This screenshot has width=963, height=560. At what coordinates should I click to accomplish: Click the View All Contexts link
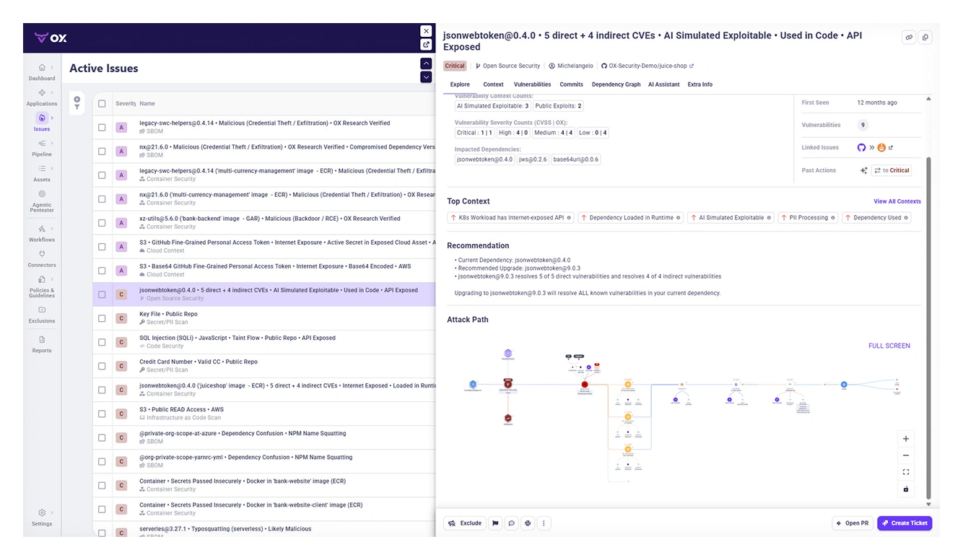click(897, 201)
